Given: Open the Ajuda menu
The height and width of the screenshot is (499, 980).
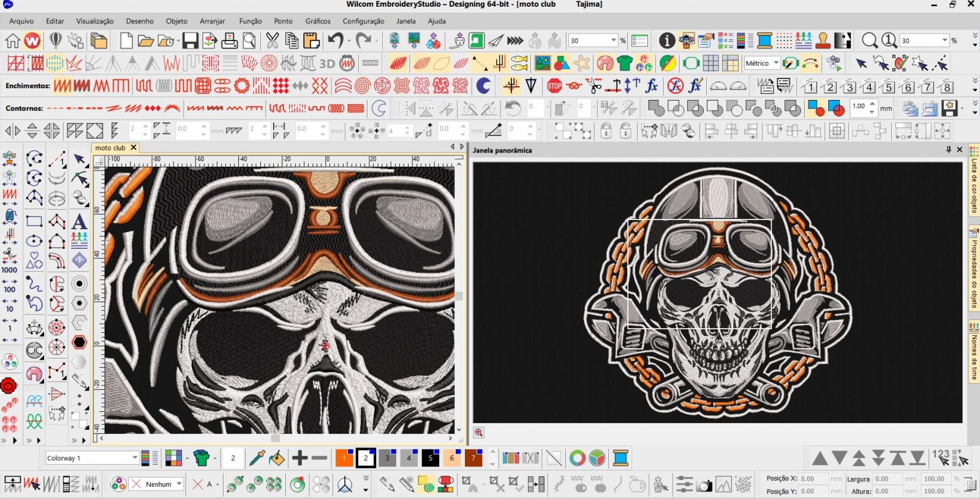Looking at the screenshot, I should [437, 21].
